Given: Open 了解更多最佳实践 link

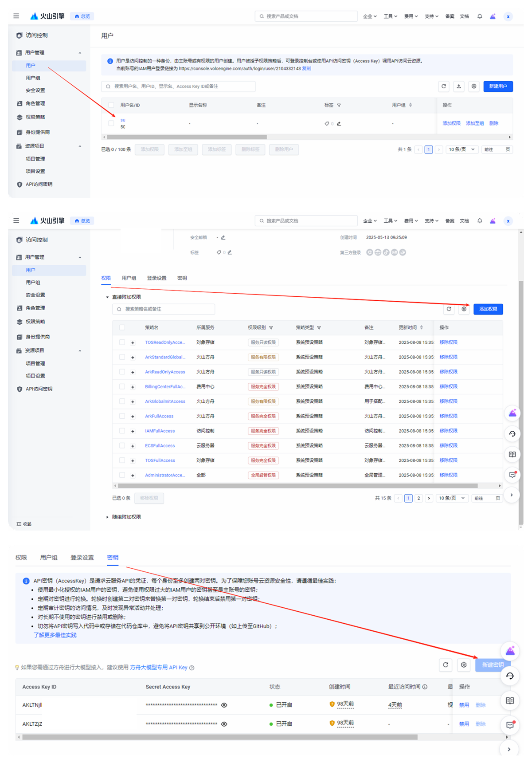Looking at the screenshot, I should [x=55, y=635].
